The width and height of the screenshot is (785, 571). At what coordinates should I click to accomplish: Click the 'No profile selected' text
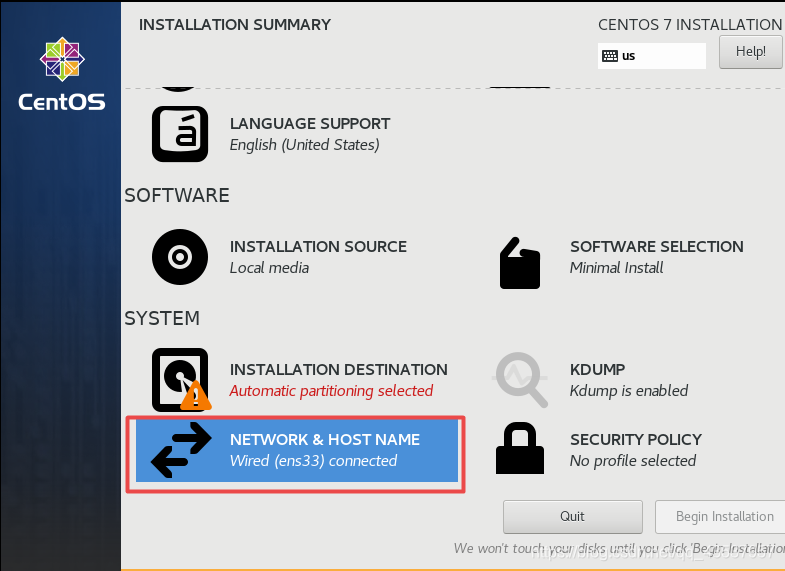point(633,461)
